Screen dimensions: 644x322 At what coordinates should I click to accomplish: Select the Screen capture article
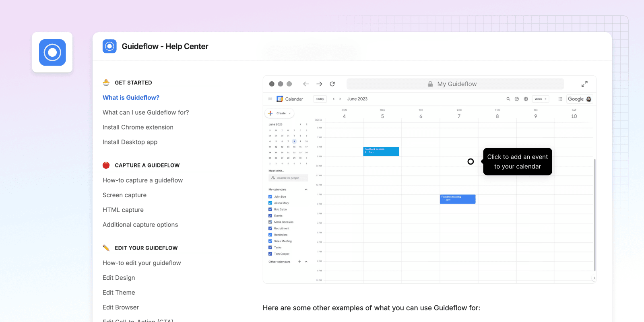pyautogui.click(x=124, y=195)
